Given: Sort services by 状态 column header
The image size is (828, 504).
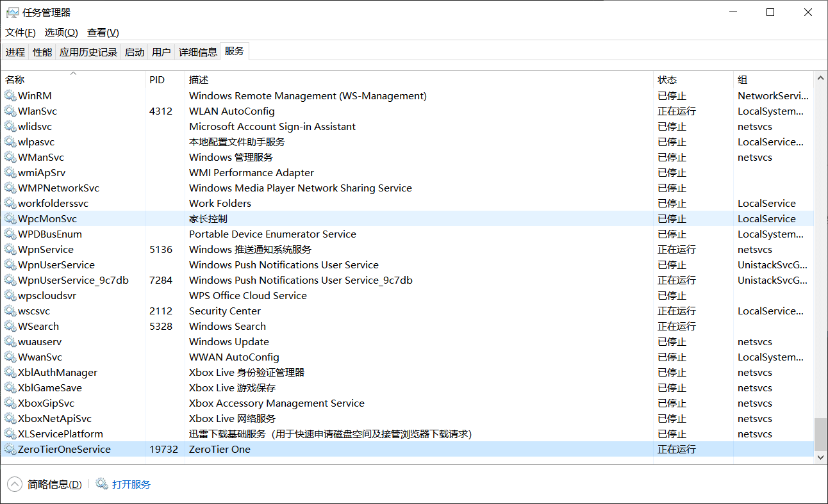Looking at the screenshot, I should tap(667, 80).
